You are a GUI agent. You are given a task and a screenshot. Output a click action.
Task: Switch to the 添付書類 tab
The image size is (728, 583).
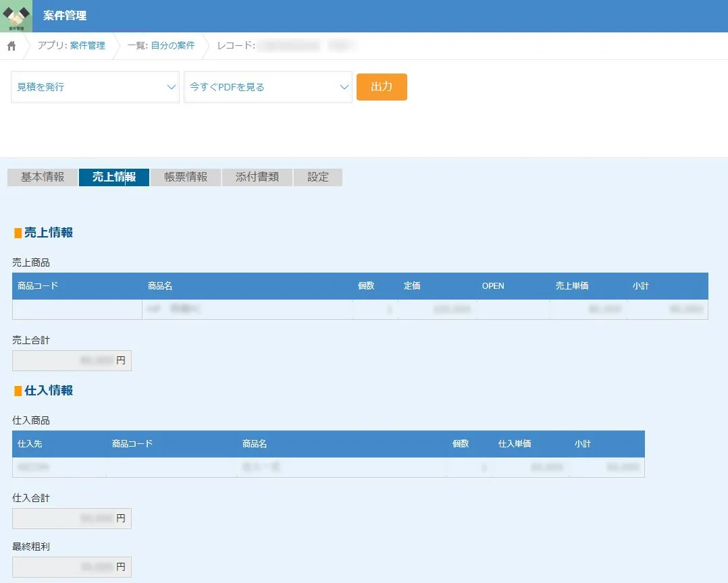[x=257, y=177]
